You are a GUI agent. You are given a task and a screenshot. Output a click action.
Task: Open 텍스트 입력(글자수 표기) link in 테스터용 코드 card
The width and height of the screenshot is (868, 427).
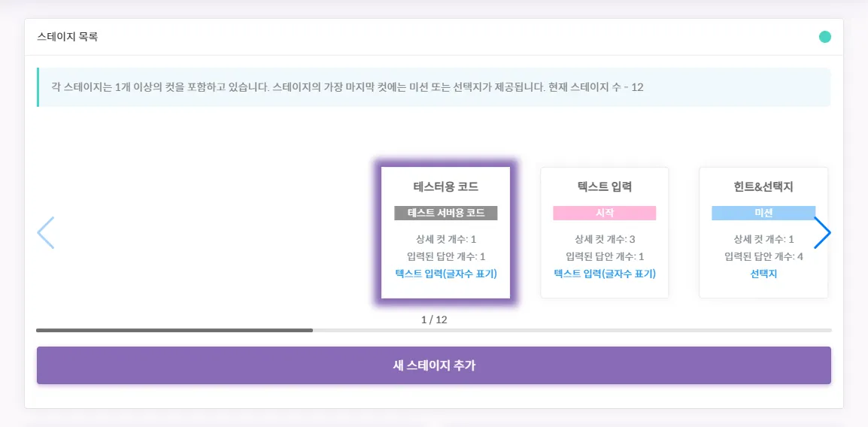(445, 274)
